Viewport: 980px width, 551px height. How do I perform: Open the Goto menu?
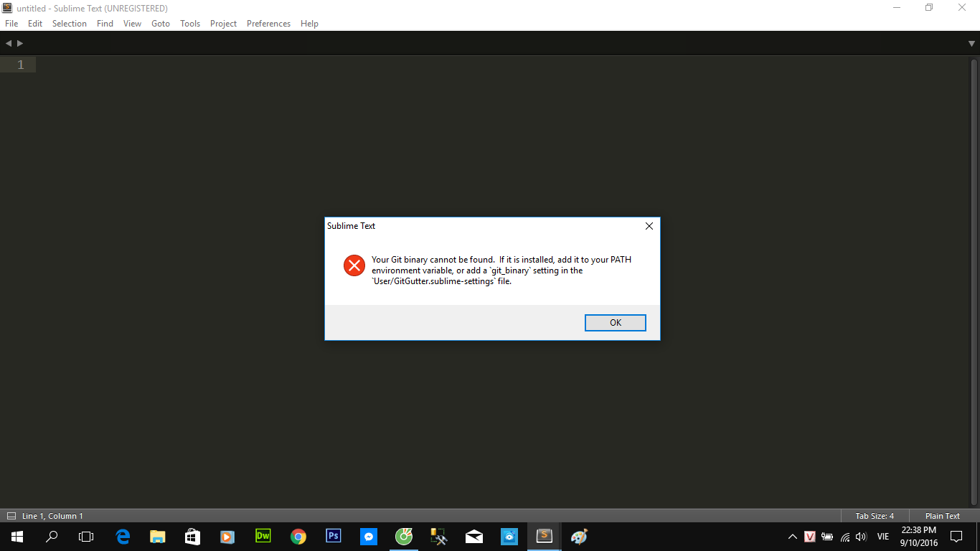coord(161,24)
